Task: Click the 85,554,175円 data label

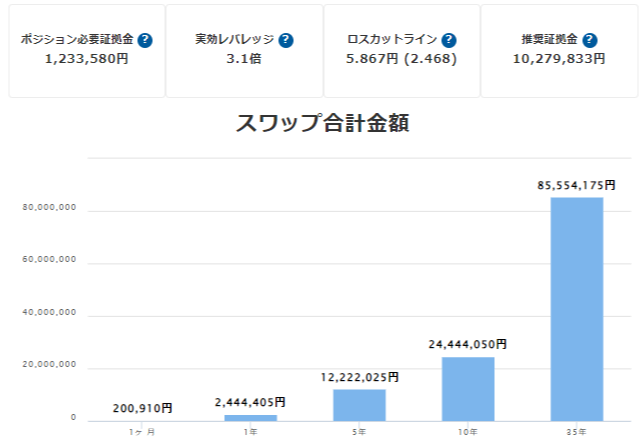Action: click(x=577, y=186)
